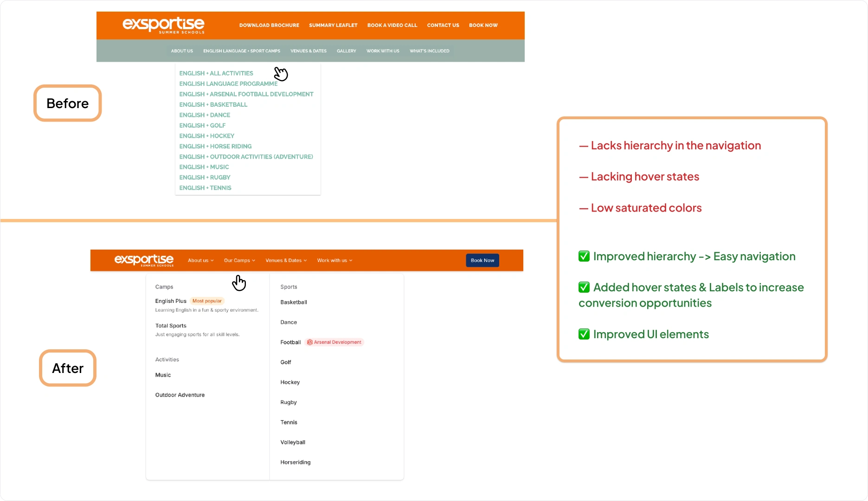Choose English + Golf
The image size is (868, 501).
[202, 126]
